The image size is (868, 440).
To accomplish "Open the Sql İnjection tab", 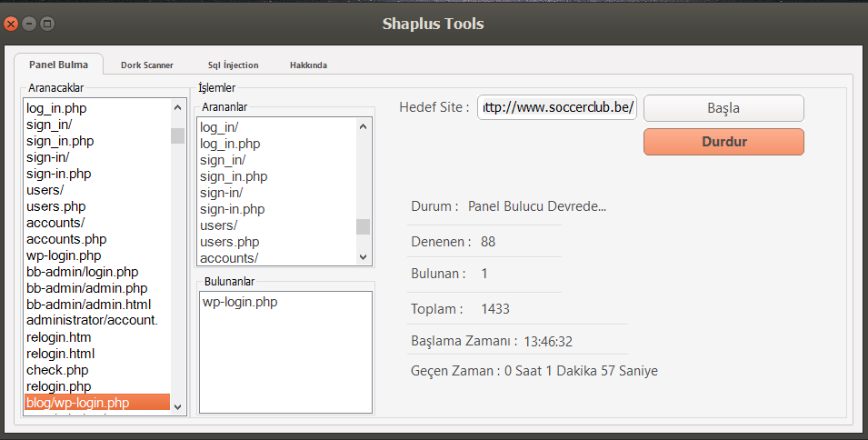I will tap(233, 65).
